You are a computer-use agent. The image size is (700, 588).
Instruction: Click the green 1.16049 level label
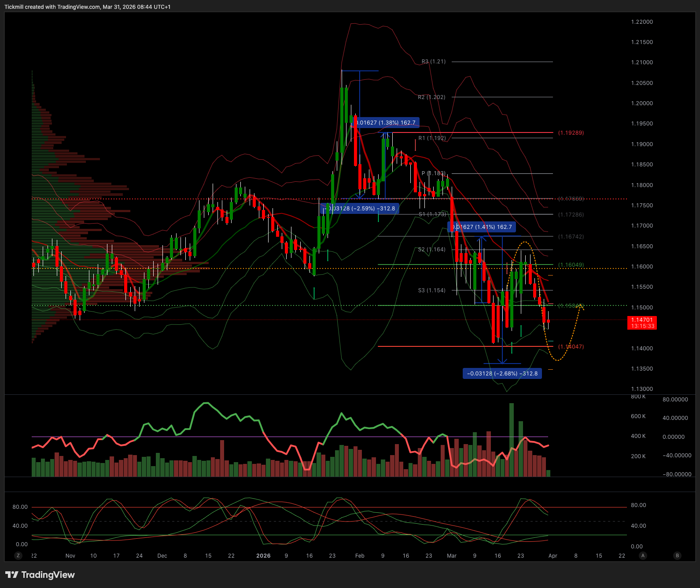point(571,265)
